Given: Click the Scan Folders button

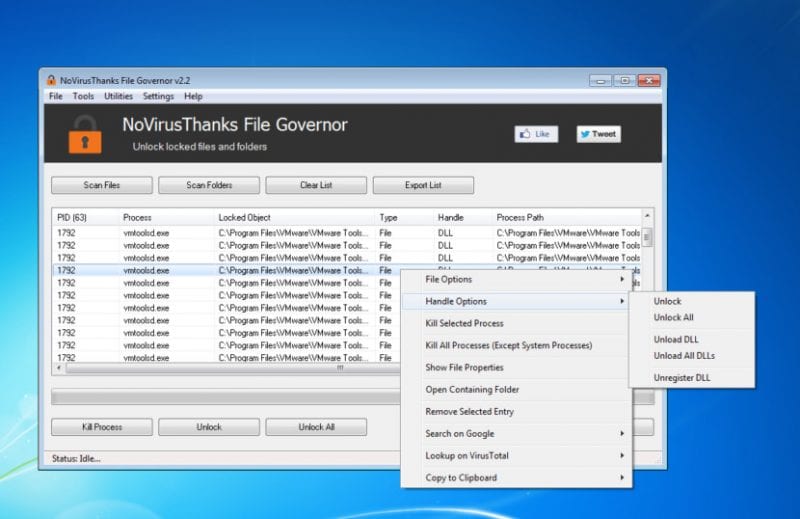Looking at the screenshot, I should (209, 185).
